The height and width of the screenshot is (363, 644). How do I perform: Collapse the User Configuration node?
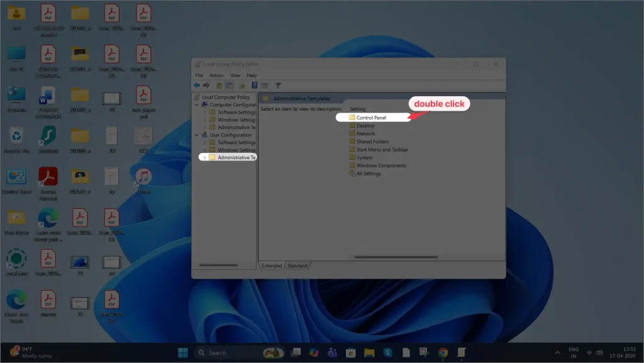(x=197, y=135)
